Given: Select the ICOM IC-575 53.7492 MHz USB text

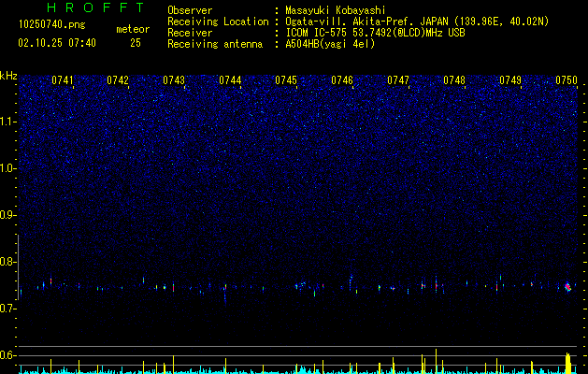Looking at the screenshot, I should [375, 33].
